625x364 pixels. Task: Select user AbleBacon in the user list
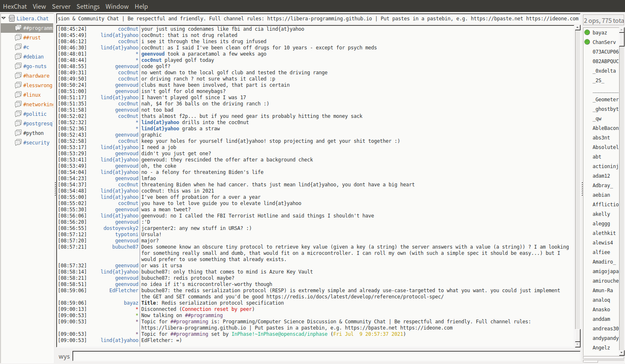click(605, 128)
